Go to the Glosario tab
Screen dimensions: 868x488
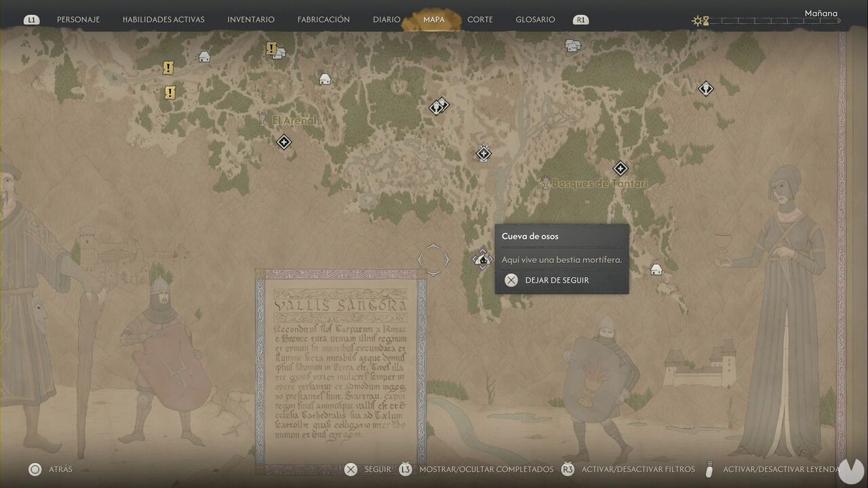tap(535, 20)
